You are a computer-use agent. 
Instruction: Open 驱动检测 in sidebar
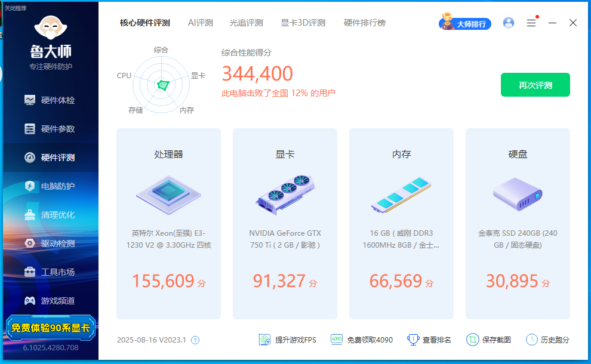point(50,243)
